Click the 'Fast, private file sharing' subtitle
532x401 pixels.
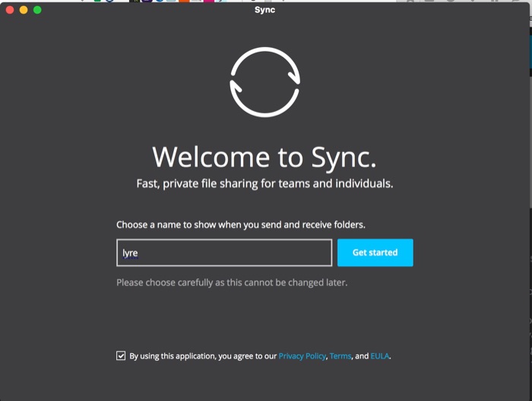coord(264,183)
